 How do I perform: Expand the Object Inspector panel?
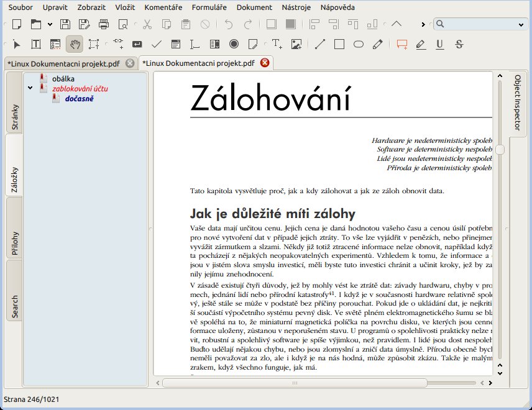tap(517, 102)
